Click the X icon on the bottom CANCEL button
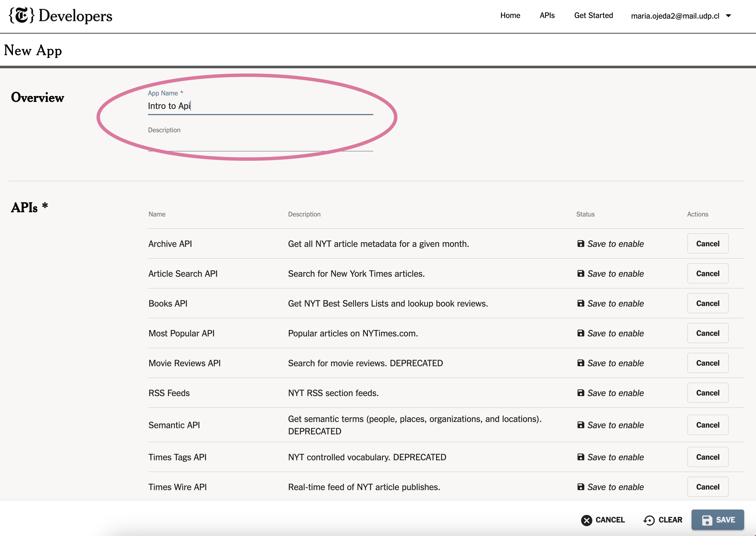The image size is (756, 536). tap(587, 520)
